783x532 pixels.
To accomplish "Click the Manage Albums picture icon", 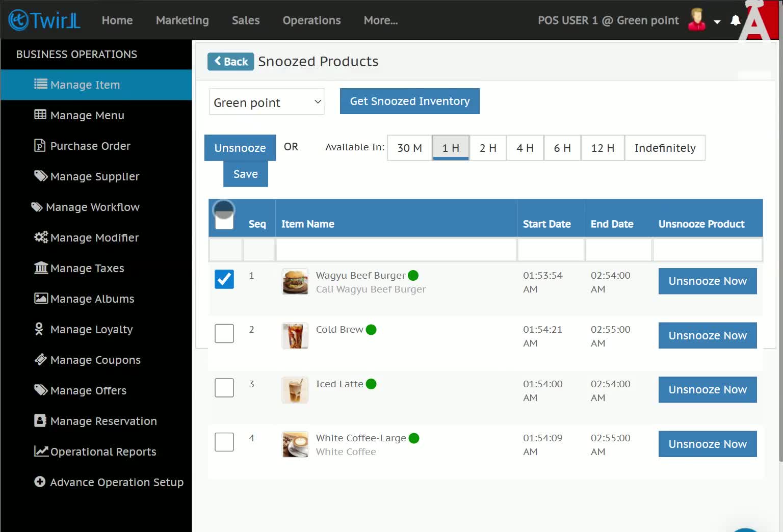I will (41, 298).
